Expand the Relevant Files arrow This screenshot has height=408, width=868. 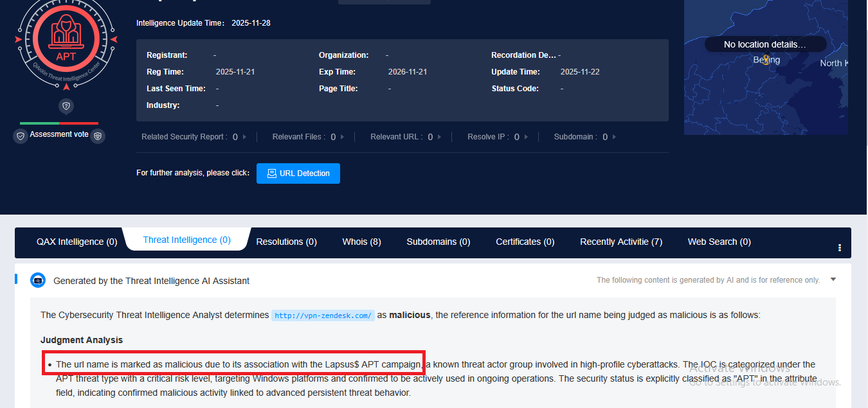click(x=342, y=137)
